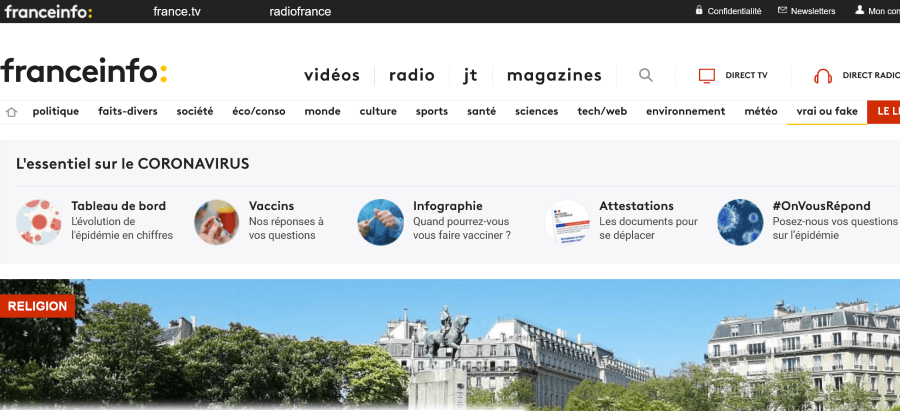Screen dimensions: 900x411
Task: Click the #OnVousRépond heading
Action: pyautogui.click(x=821, y=206)
